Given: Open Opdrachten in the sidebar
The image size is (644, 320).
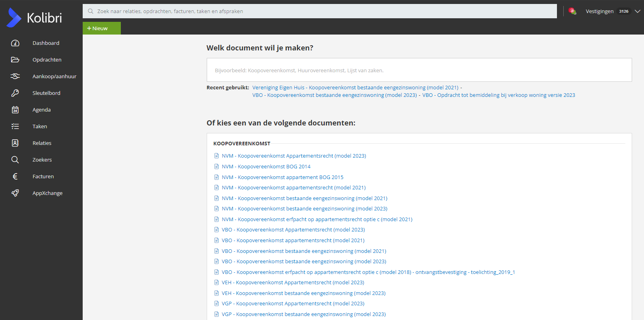Looking at the screenshot, I should tap(47, 60).
